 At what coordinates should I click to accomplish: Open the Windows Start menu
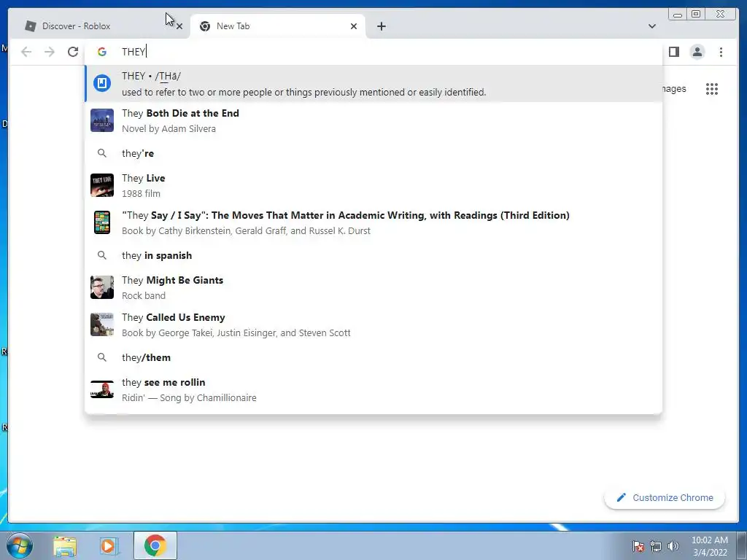[x=19, y=545]
